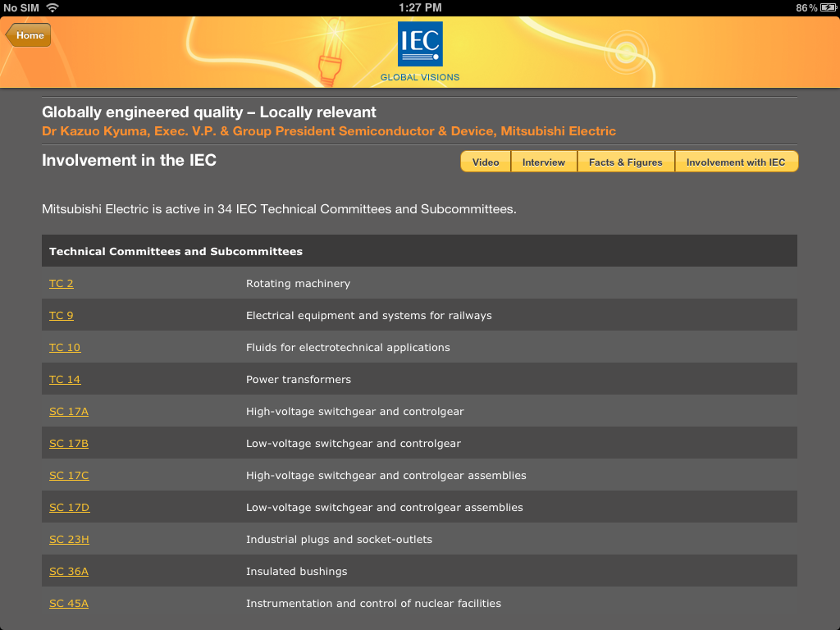Tap the Dr Kazuo Kyuma subtitle
This screenshot has height=630, width=840.
(x=329, y=131)
